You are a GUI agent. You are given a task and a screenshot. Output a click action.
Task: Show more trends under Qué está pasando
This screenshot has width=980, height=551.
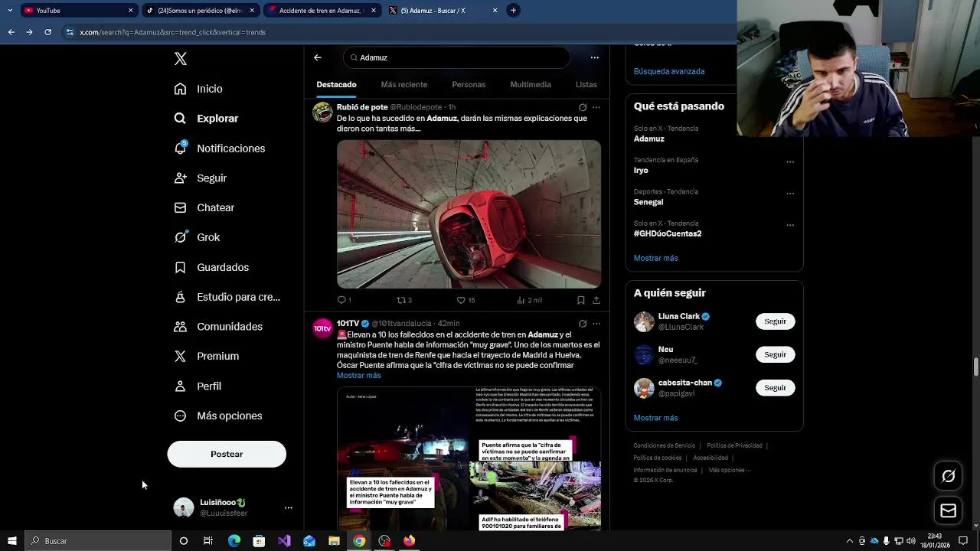point(655,258)
